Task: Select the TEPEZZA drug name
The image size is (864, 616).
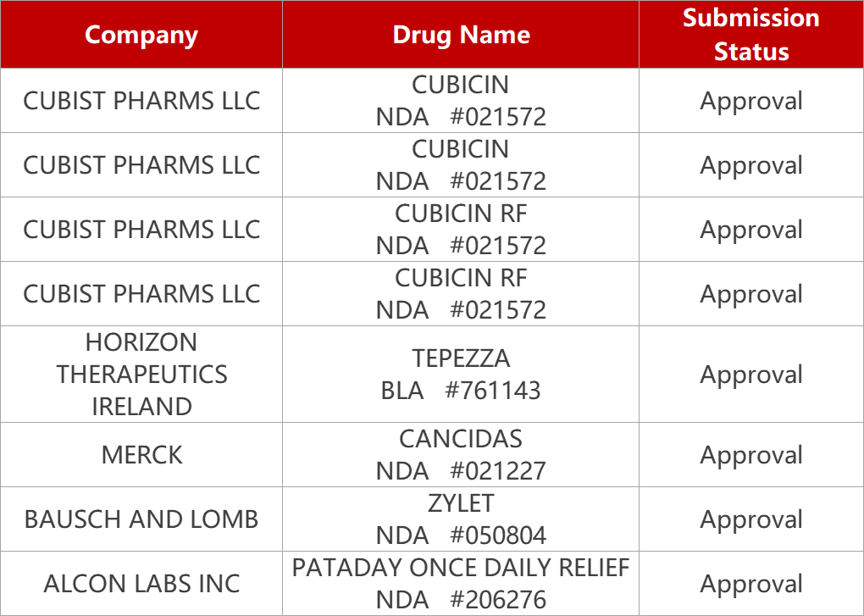Action: (x=461, y=358)
